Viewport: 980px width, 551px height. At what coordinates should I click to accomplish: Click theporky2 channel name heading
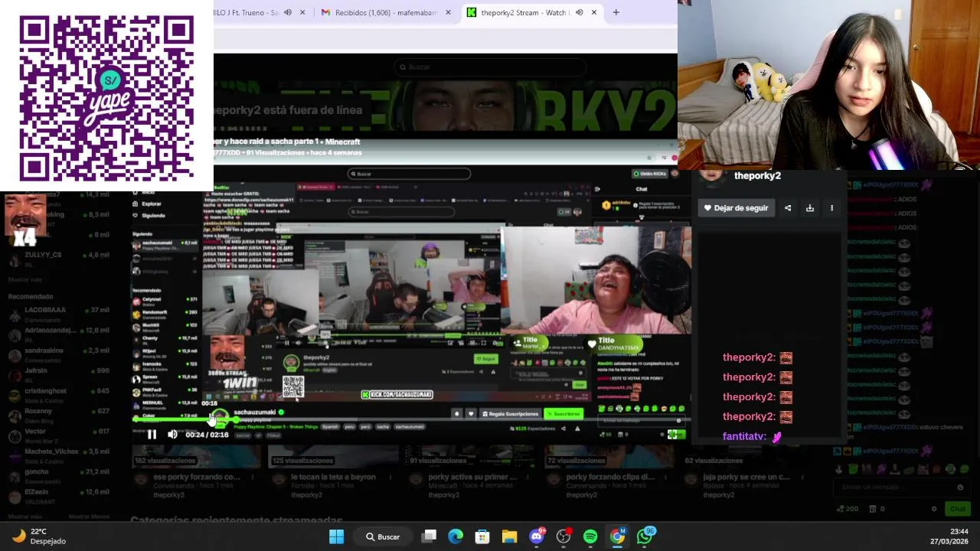pos(757,176)
